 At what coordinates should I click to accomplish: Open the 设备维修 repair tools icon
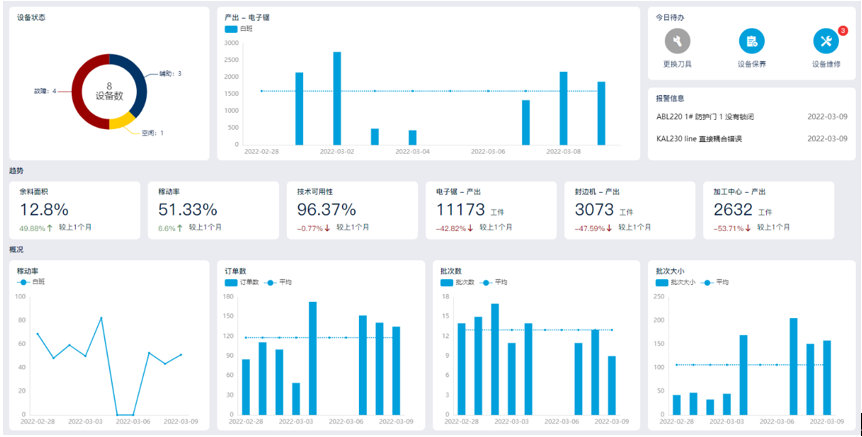click(x=826, y=41)
